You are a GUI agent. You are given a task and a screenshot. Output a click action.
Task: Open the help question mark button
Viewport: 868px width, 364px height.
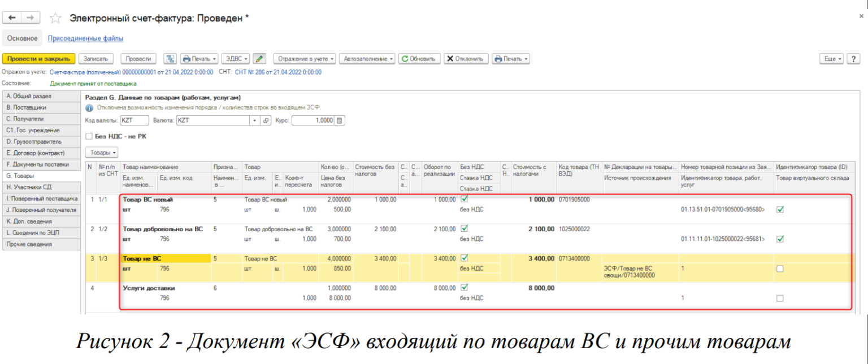[853, 59]
